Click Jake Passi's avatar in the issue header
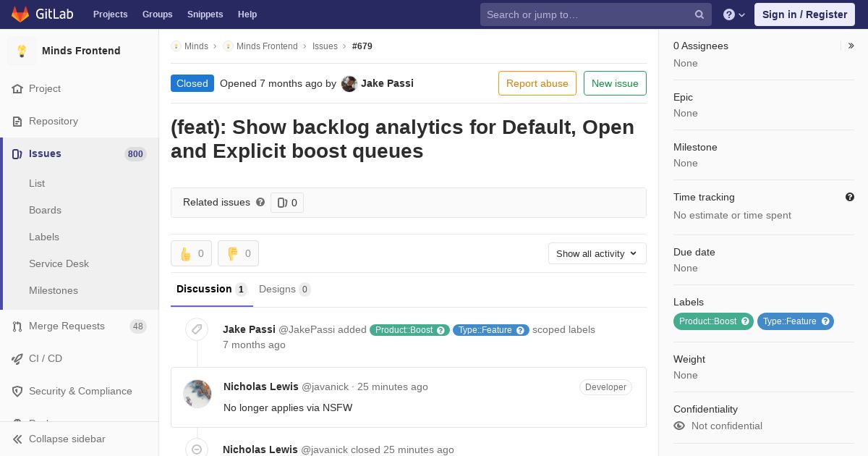The height and width of the screenshot is (456, 868). point(349,83)
